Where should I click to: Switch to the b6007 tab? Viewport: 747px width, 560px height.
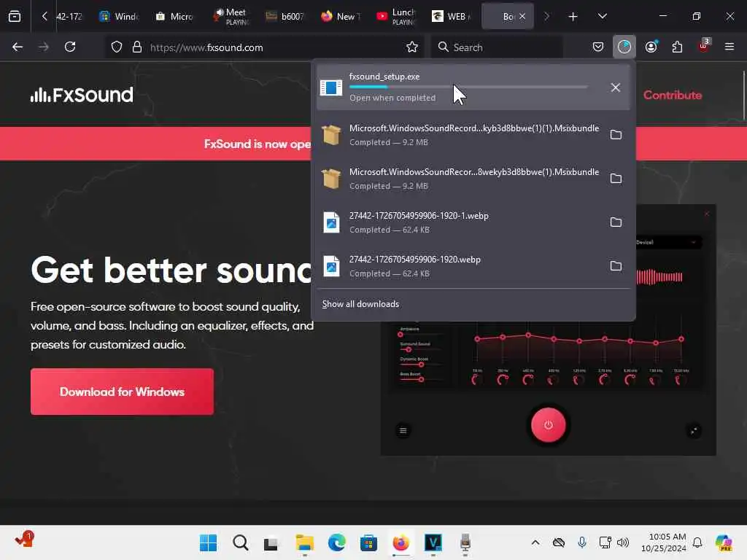click(285, 17)
